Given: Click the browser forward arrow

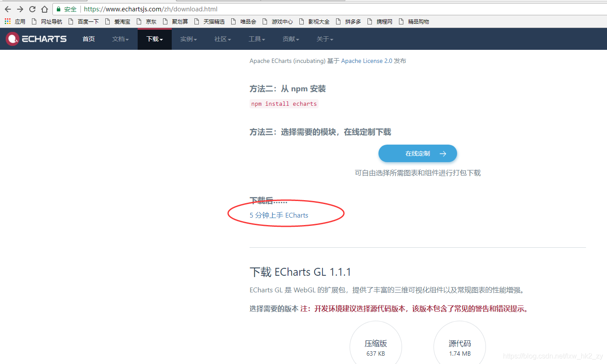Looking at the screenshot, I should [20, 9].
